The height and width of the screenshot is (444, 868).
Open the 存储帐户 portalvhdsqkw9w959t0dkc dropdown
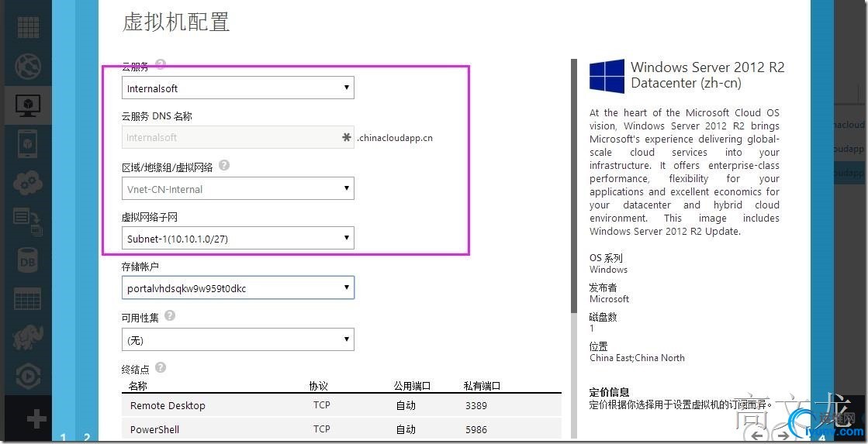tap(238, 288)
